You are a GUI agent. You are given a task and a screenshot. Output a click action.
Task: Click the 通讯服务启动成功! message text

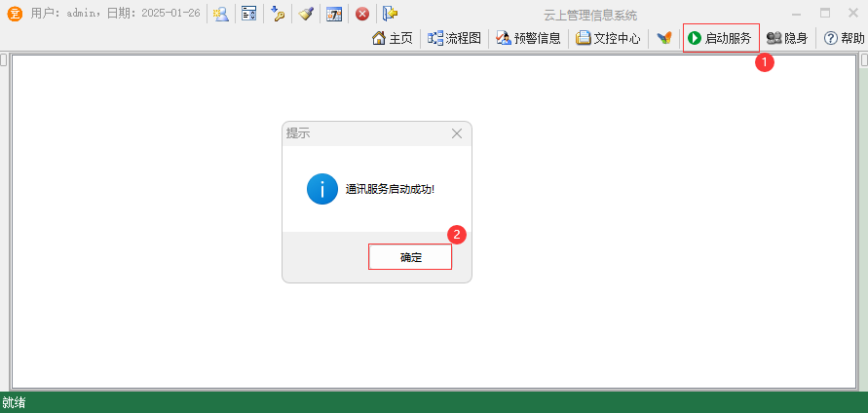(390, 189)
